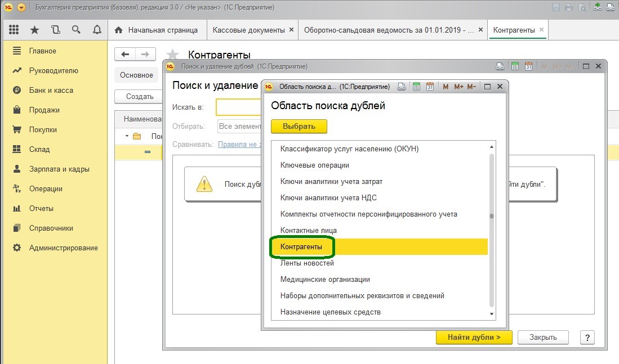Viewport: 619px width, 364px height.
Task: Click the home icon of Начальная страница
Action: click(118, 30)
